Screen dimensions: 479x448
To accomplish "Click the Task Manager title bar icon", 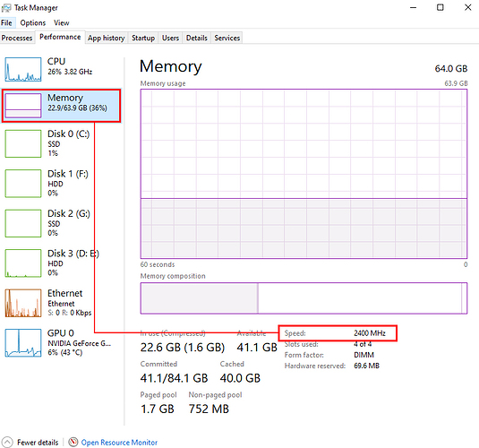I will 6,8.
